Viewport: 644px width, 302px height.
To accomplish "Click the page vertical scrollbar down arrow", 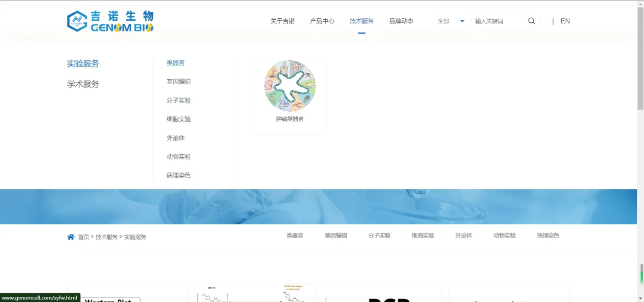I will click(x=640, y=297).
